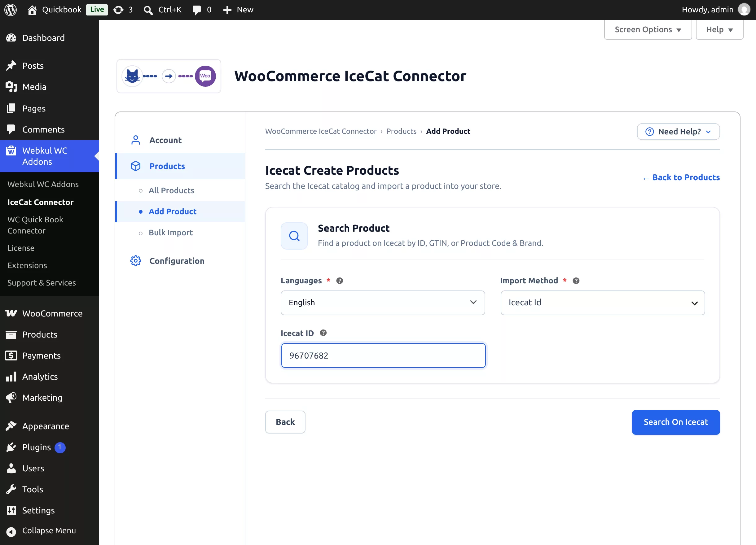Screen dimensions: 756x545
Task: Open Bulk Import submenu item
Action: pyautogui.click(x=171, y=232)
